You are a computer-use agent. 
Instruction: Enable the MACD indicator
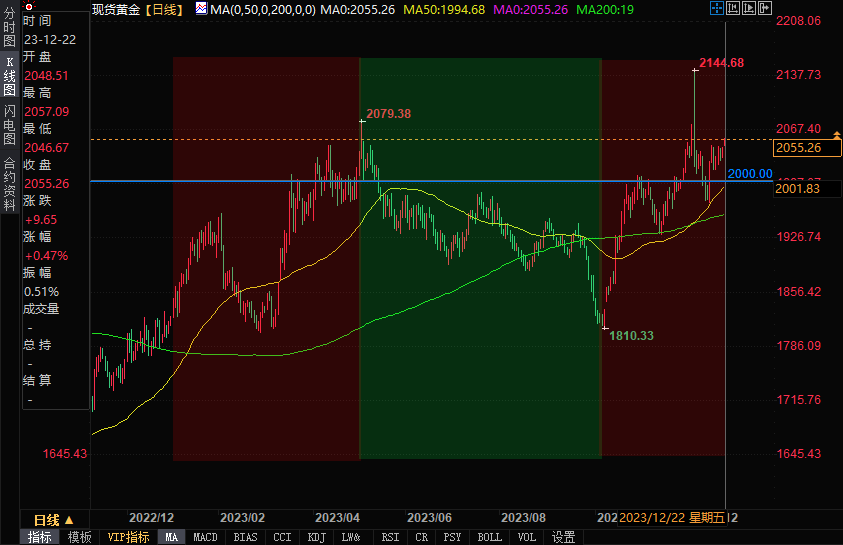(205, 537)
